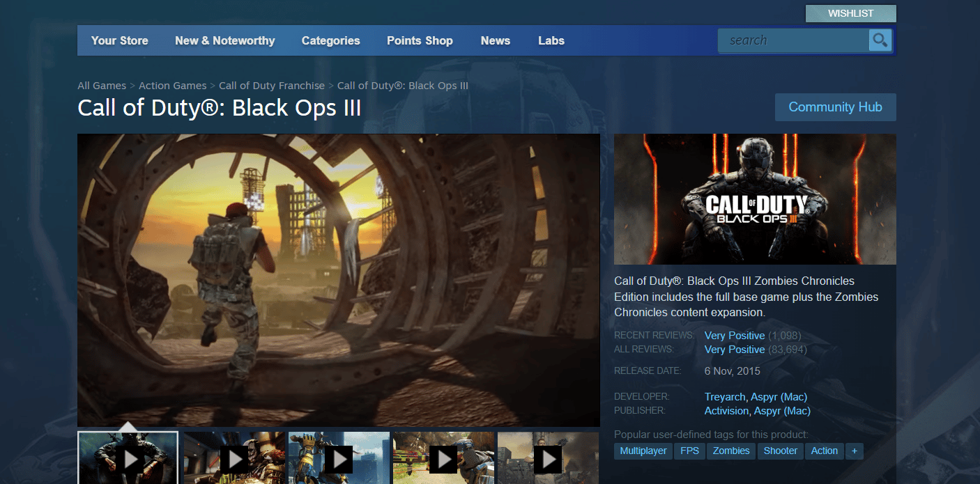Open developer Aspyr (Mac) link

point(779,397)
